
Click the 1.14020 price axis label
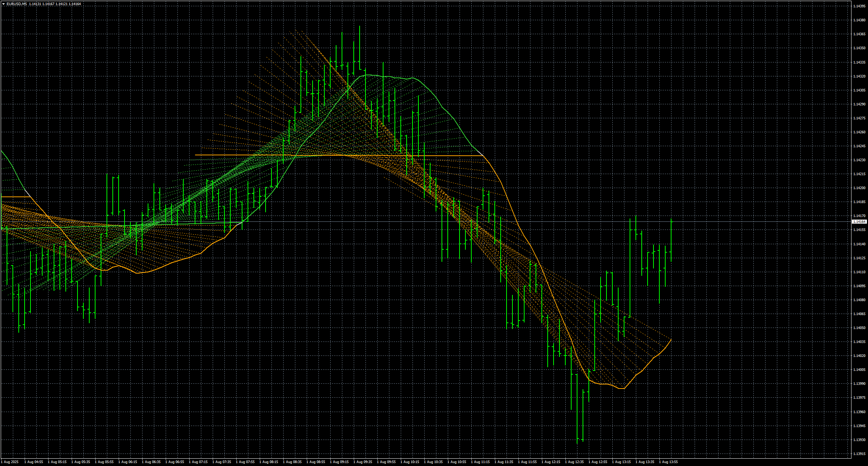tap(859, 356)
